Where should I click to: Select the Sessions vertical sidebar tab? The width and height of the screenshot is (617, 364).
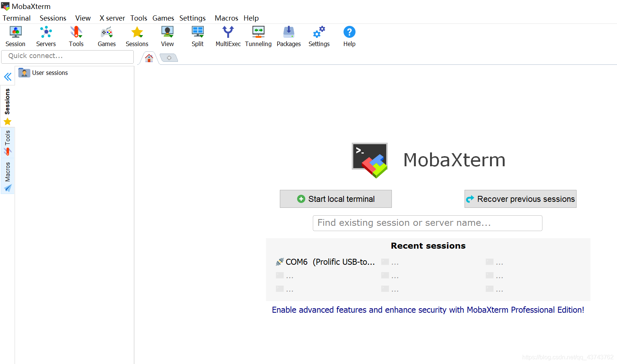[7, 106]
